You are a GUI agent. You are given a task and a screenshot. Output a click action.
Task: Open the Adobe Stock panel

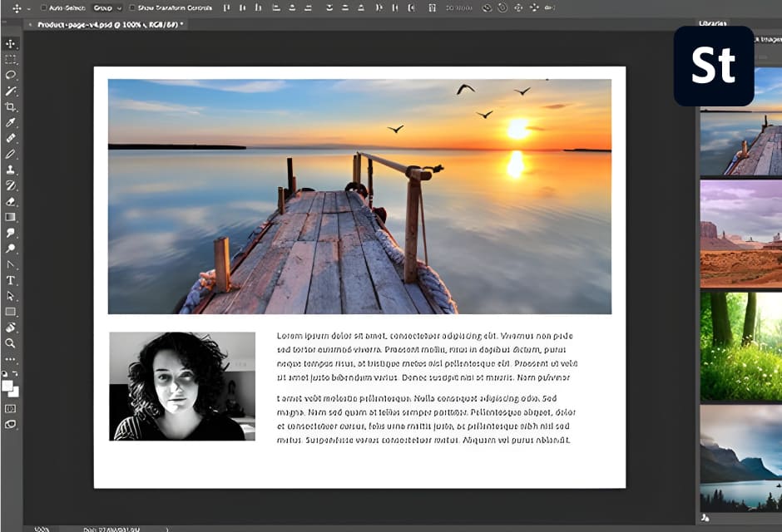714,66
